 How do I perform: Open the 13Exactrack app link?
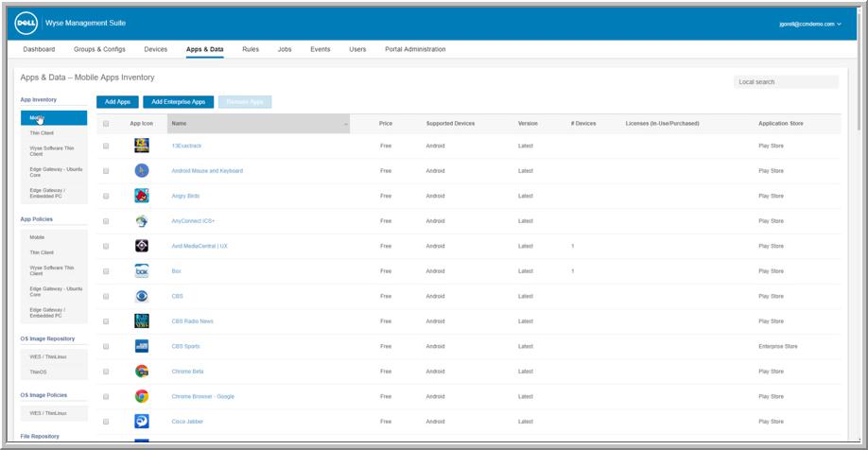pos(186,146)
